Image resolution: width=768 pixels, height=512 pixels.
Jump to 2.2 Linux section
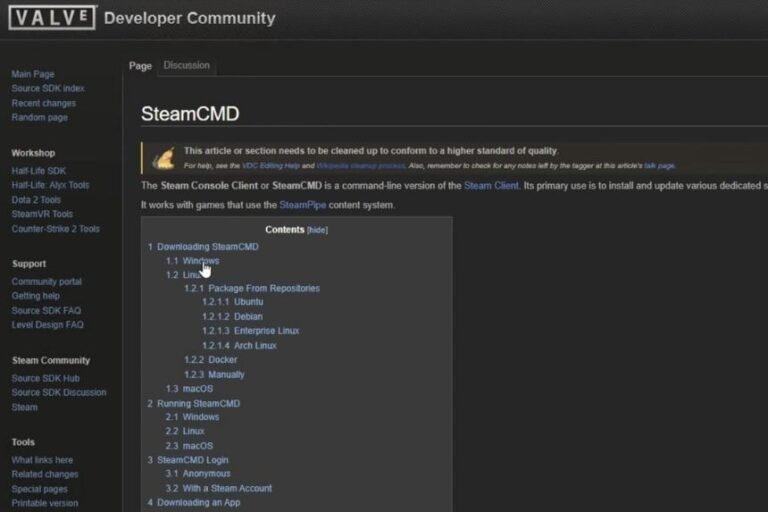[x=185, y=431]
